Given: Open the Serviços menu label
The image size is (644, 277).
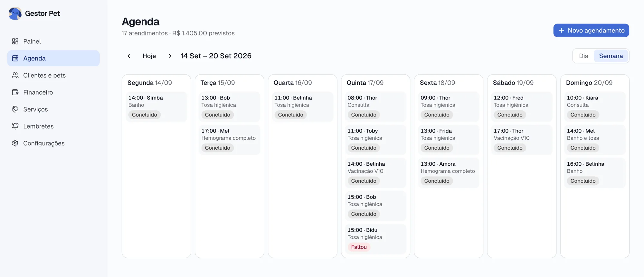Looking at the screenshot, I should pyautogui.click(x=35, y=109).
